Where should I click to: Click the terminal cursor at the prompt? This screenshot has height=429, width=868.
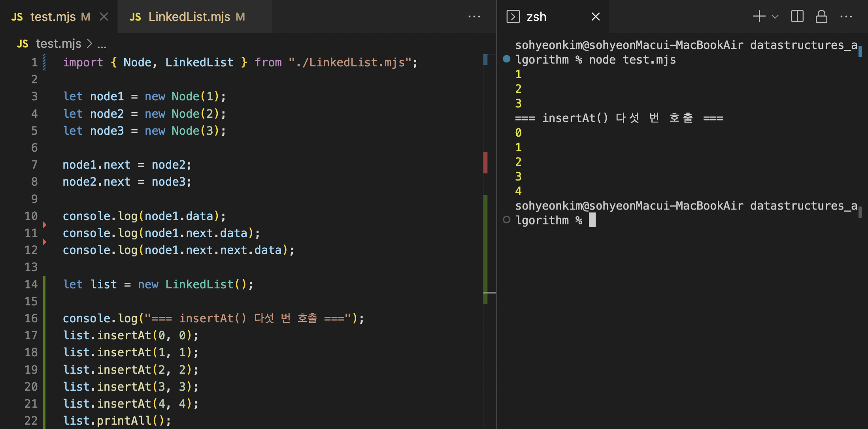(x=592, y=220)
